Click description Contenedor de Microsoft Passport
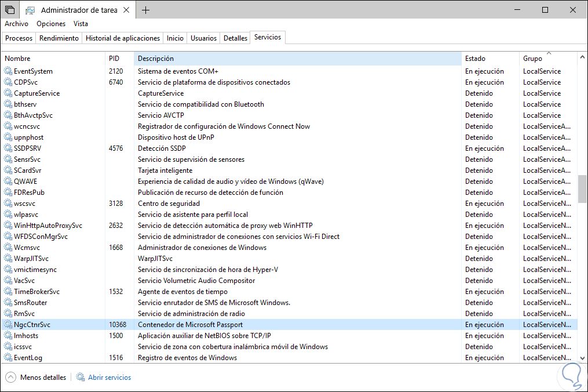The image size is (588, 392). click(190, 324)
